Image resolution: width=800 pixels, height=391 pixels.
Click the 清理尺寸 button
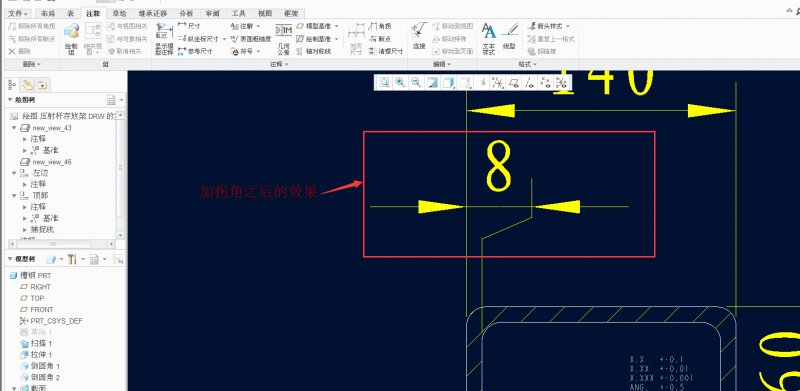386,52
